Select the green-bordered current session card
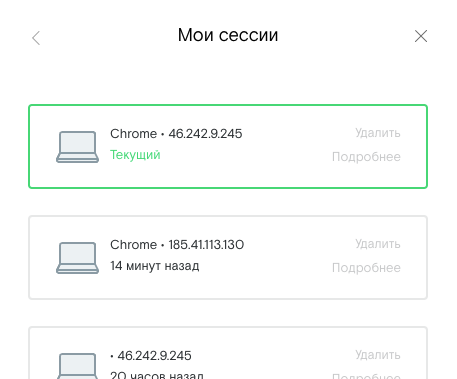The image size is (457, 379). coord(228,147)
